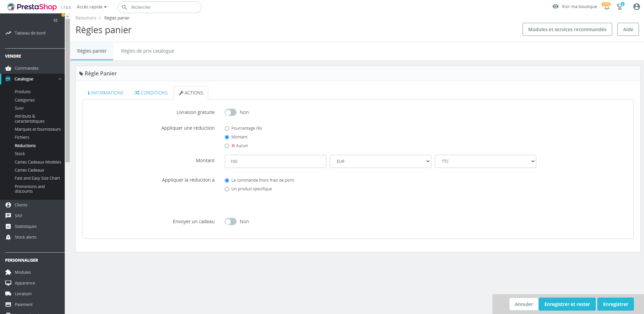This screenshot has width=644, height=314.
Task: Open Règles de prix catalogue tab
Action: point(148,51)
